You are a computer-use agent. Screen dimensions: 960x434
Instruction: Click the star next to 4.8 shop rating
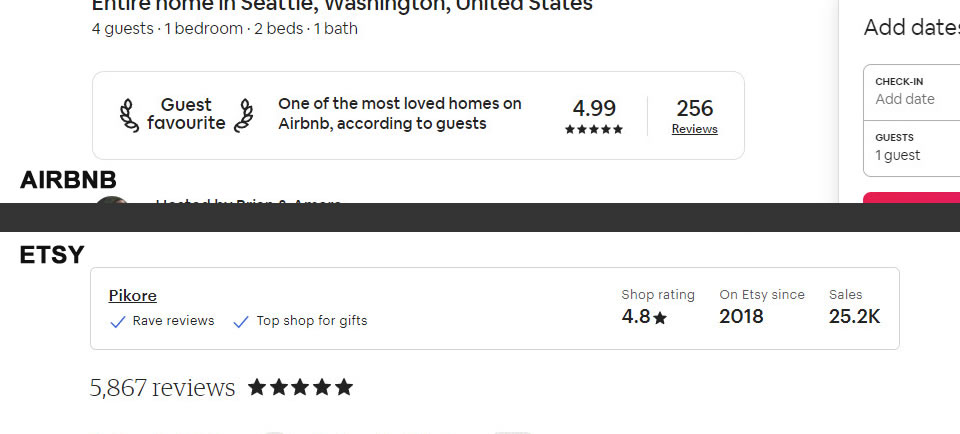660,318
